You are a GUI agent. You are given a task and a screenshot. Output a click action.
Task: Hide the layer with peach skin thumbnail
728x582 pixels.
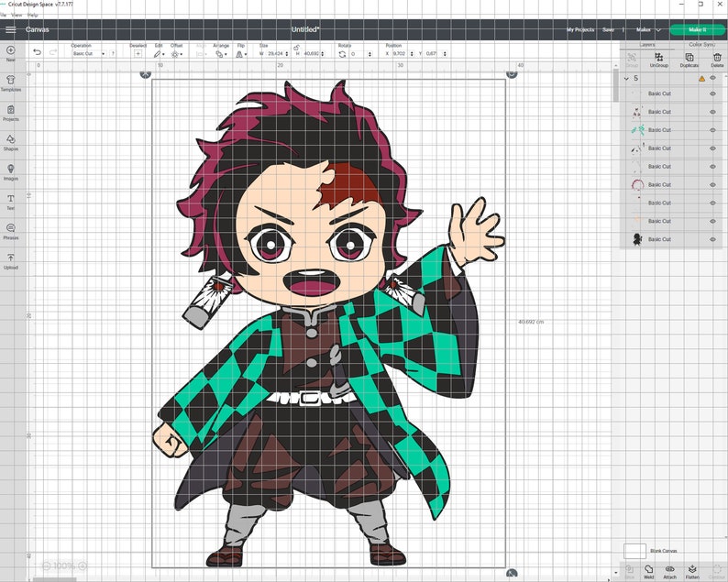(x=712, y=222)
